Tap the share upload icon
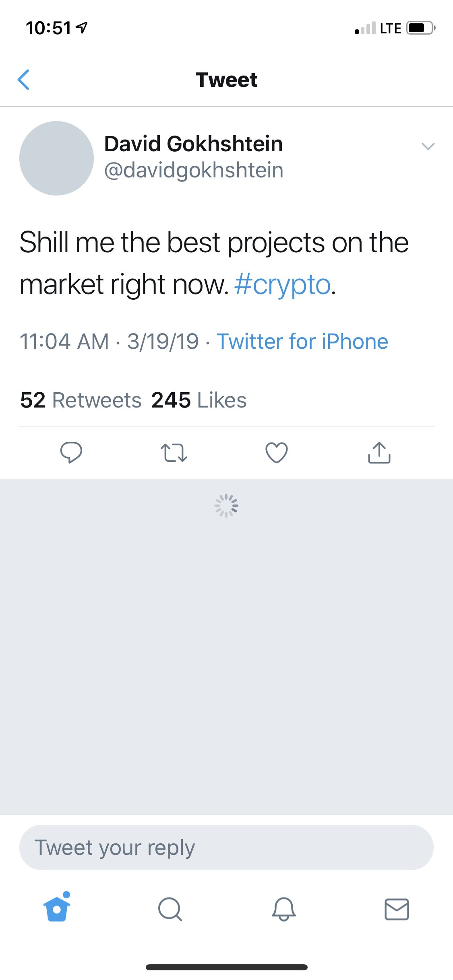Screen dimensions: 453x980 tap(379, 453)
